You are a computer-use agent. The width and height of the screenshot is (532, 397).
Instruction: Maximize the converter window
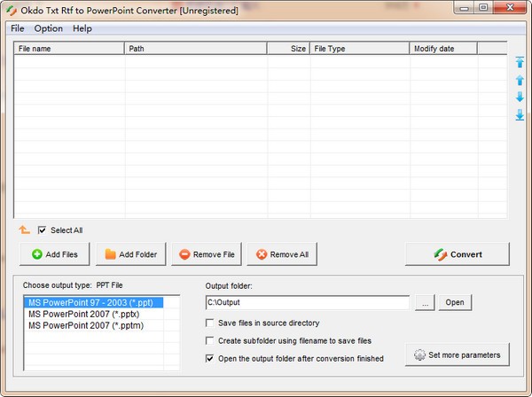pyautogui.click(x=483, y=7)
